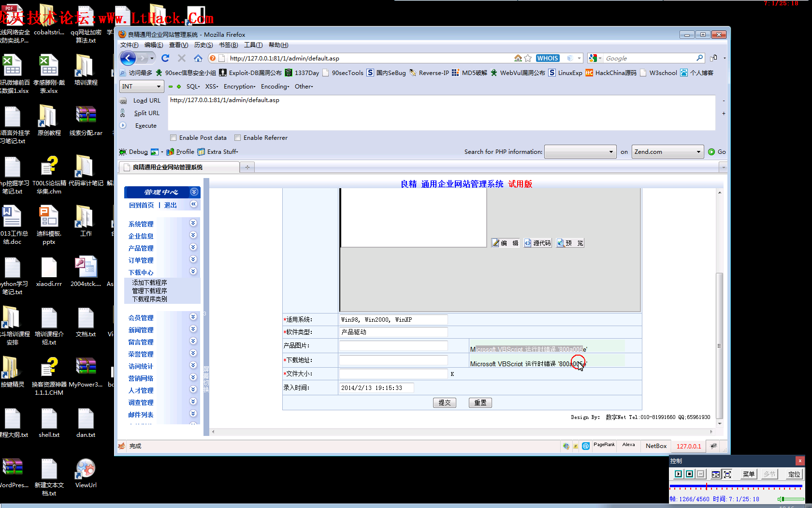Image resolution: width=812 pixels, height=508 pixels.
Task: Click the WHOIS button in address bar
Action: [548, 58]
